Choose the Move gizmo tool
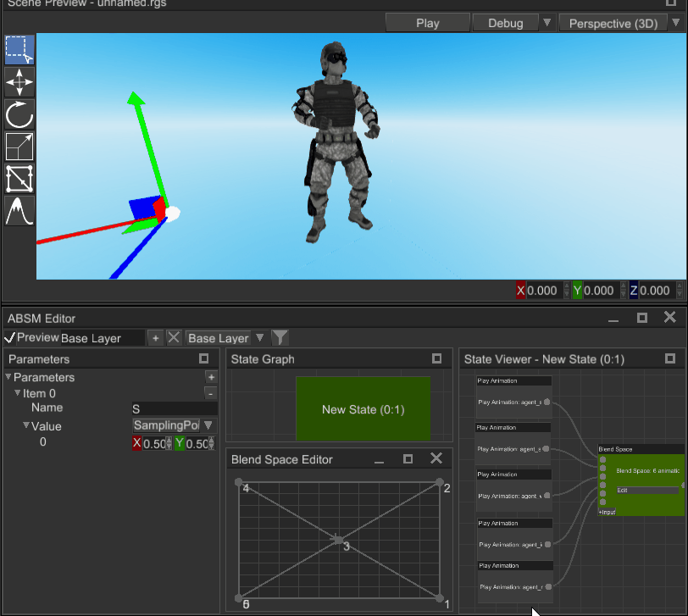This screenshot has width=688, height=616. pos(19,82)
